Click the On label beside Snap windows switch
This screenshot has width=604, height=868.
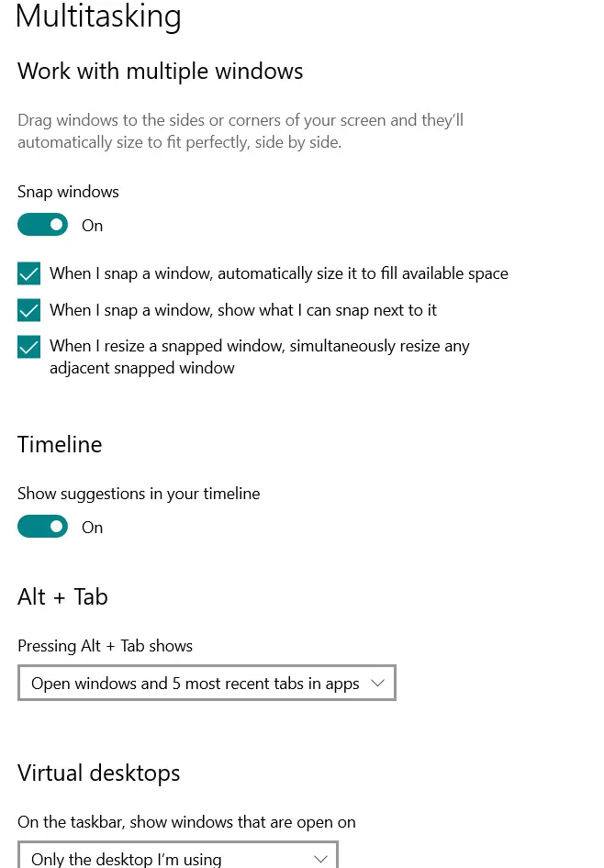pyautogui.click(x=92, y=226)
